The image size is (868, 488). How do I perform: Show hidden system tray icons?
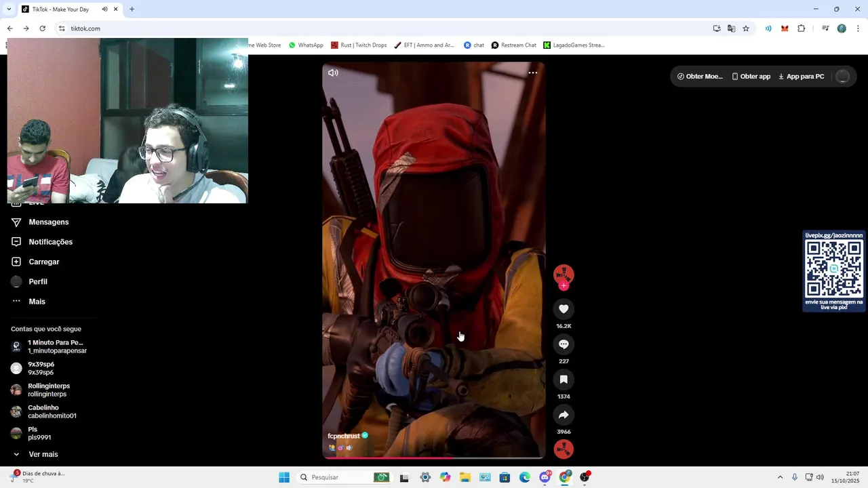tap(780, 477)
